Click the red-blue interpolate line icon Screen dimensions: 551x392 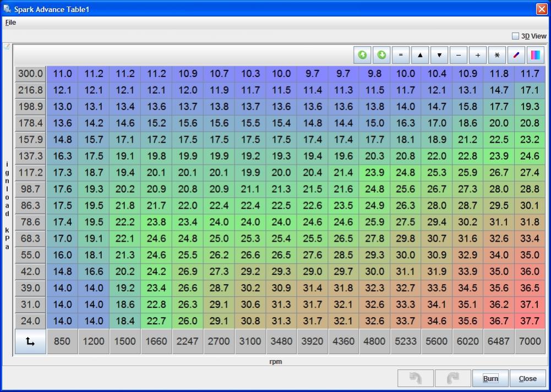[x=516, y=55]
